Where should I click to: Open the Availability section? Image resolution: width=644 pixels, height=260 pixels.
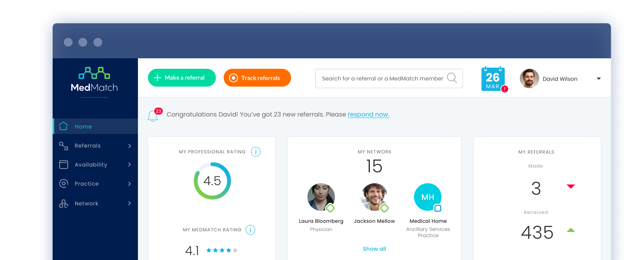click(91, 164)
